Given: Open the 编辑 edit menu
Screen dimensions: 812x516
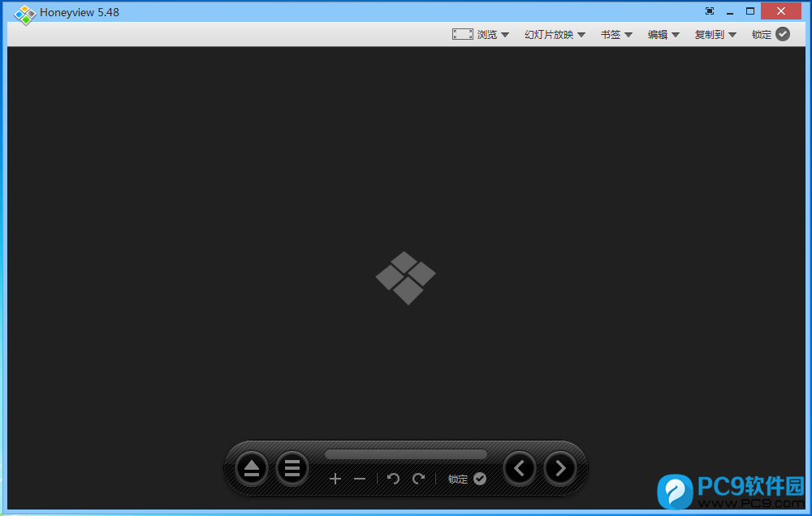Looking at the screenshot, I should [x=658, y=35].
